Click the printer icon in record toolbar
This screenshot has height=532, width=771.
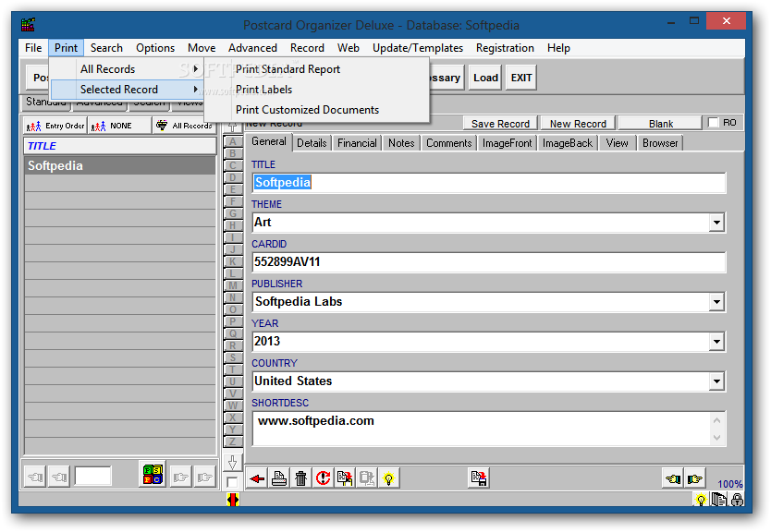[279, 478]
